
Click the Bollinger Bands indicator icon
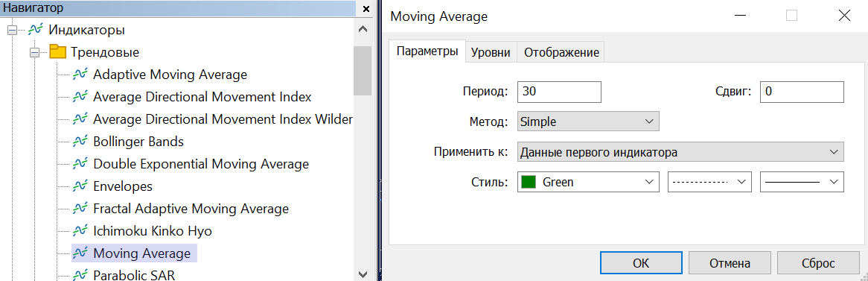coord(80,142)
